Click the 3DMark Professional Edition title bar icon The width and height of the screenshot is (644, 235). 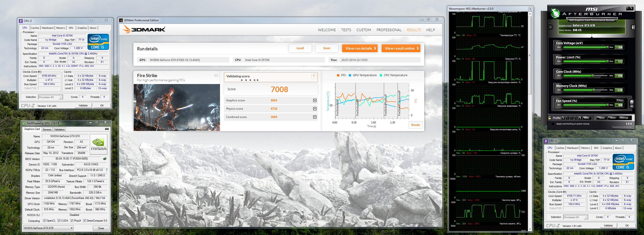121,20
